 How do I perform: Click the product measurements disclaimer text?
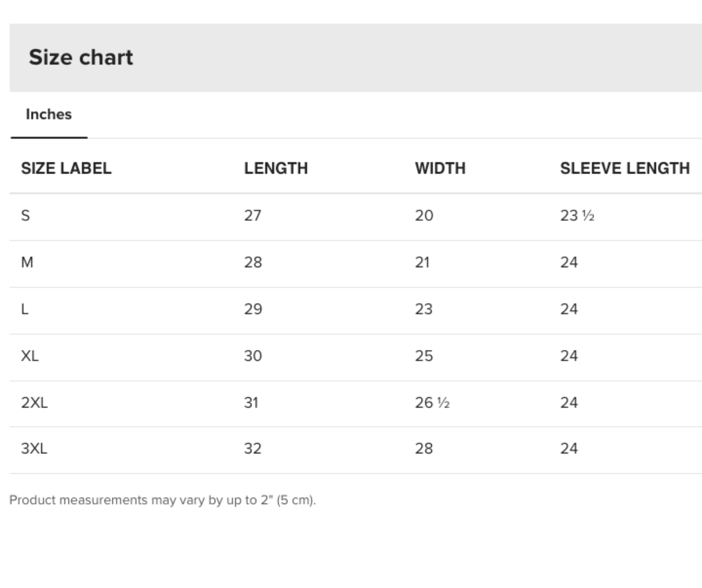162,500
